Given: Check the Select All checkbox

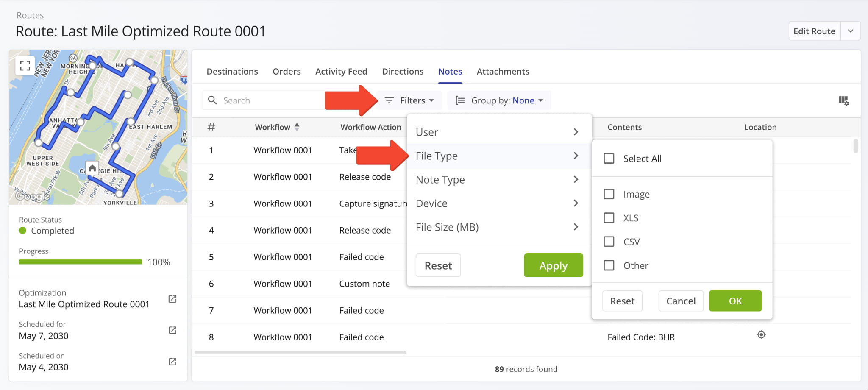Looking at the screenshot, I should coord(609,159).
